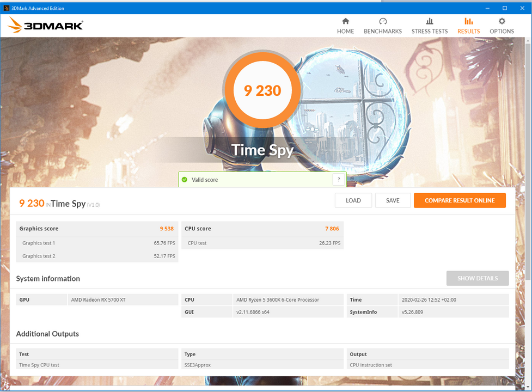The height and width of the screenshot is (392, 532).
Task: Click the Stress Tests chart icon
Action: pyautogui.click(x=430, y=21)
